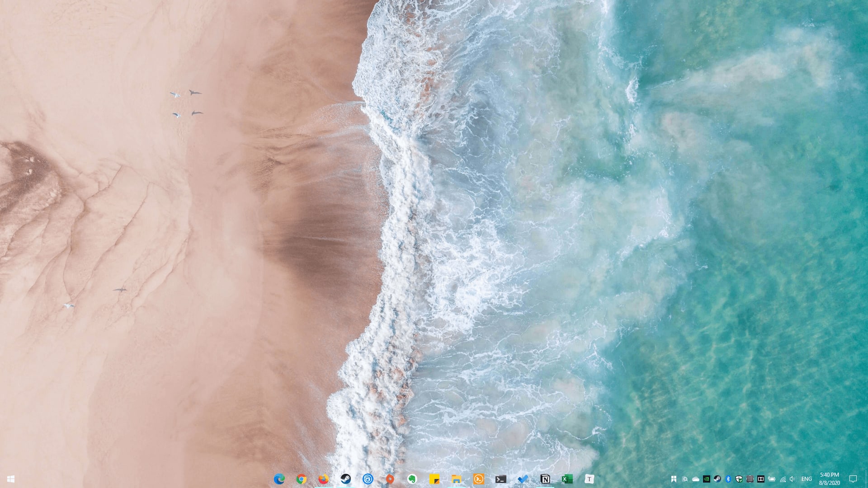The width and height of the screenshot is (868, 488).
Task: Open File Explorer from the taskbar
Action: pyautogui.click(x=457, y=479)
